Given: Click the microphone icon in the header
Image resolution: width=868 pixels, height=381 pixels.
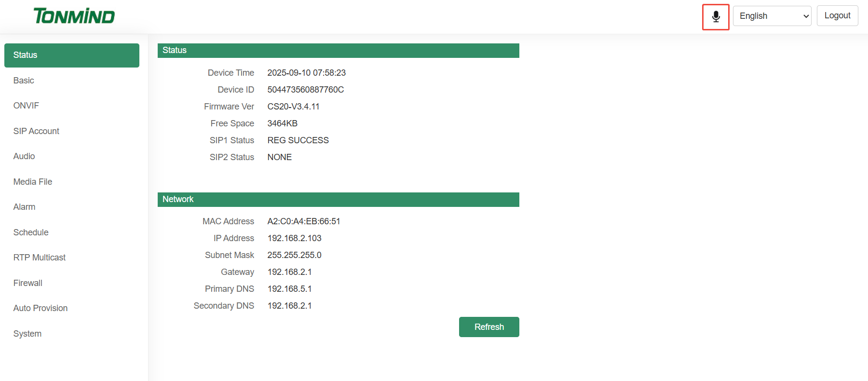Looking at the screenshot, I should pos(716,17).
